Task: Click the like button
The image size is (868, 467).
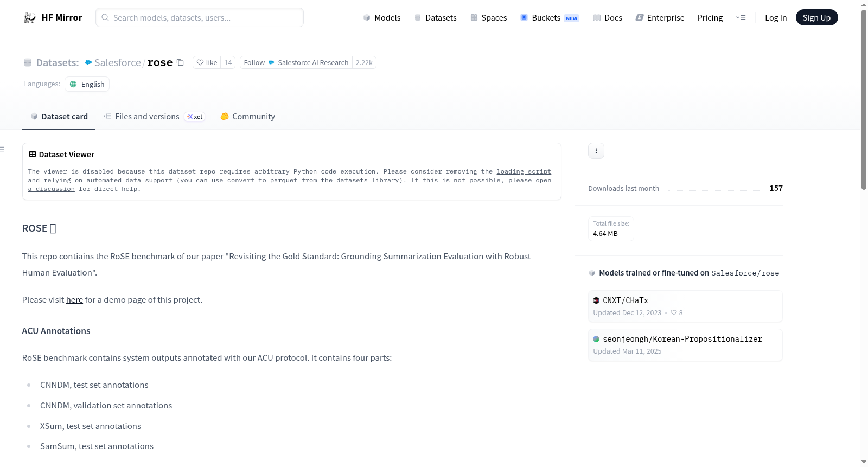Action: (x=207, y=63)
